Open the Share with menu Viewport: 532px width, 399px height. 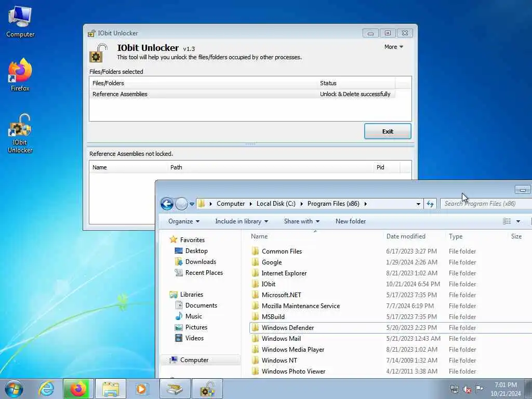[x=302, y=221]
